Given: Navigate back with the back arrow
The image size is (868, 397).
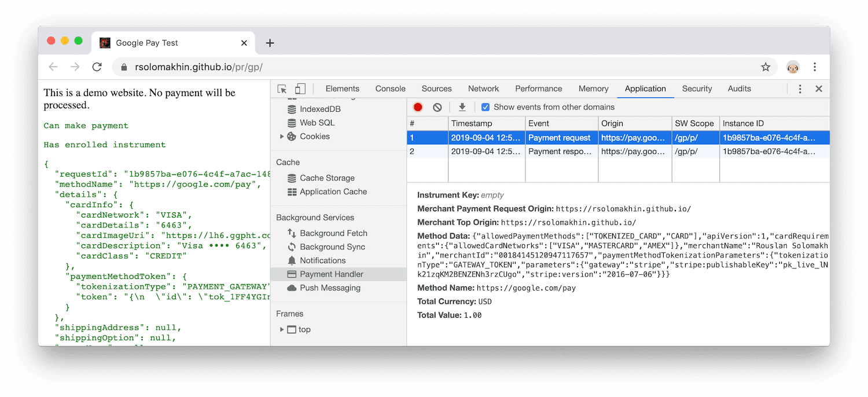Looking at the screenshot, I should pyautogui.click(x=53, y=67).
